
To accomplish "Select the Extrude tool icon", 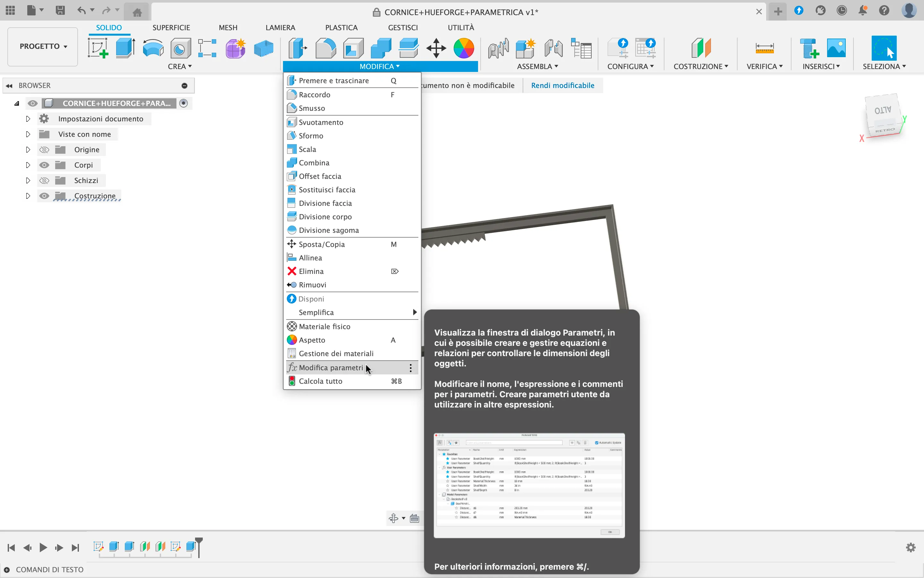I will point(125,48).
